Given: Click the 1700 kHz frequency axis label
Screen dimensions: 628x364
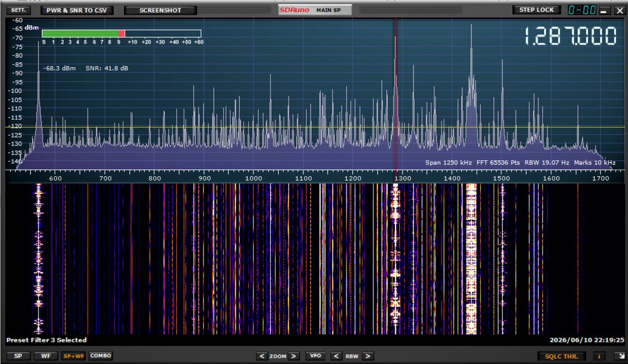Looking at the screenshot, I should click(601, 178).
